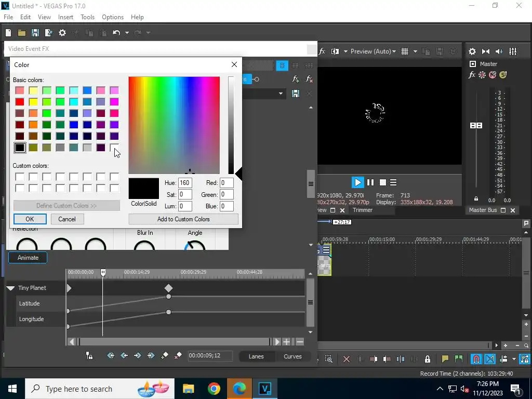Toggle snapping magnet button
The height and width of the screenshot is (399, 532).
click(x=476, y=359)
